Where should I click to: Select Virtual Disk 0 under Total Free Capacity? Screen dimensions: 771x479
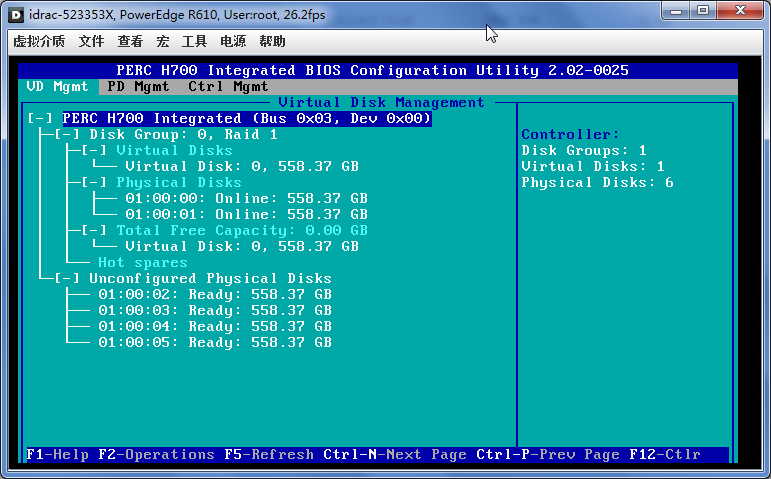[x=242, y=246]
